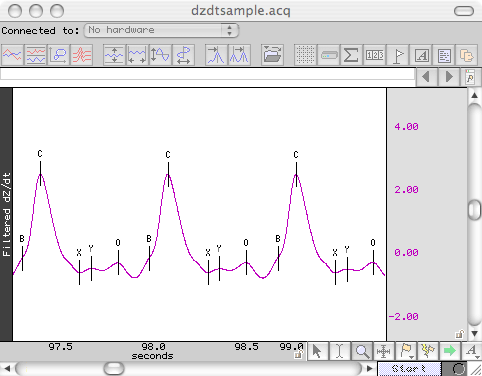Click the marker label text field
The image size is (482, 376).
click(207, 74)
